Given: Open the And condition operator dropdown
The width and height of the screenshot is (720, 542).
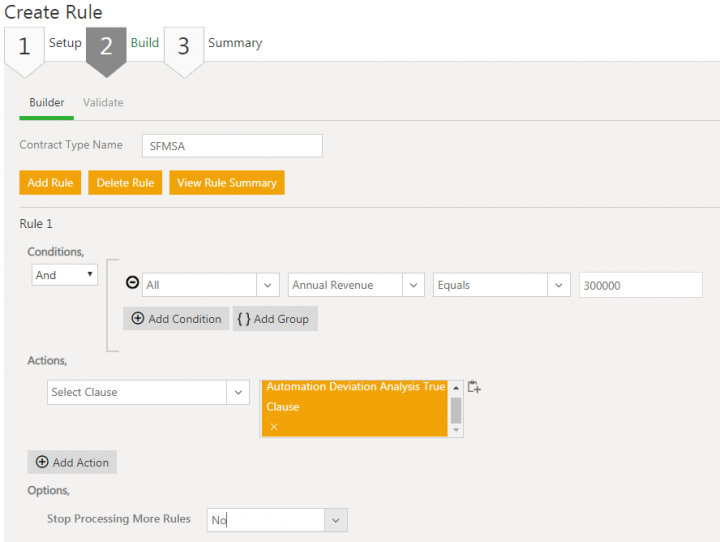Looking at the screenshot, I should pos(64,275).
